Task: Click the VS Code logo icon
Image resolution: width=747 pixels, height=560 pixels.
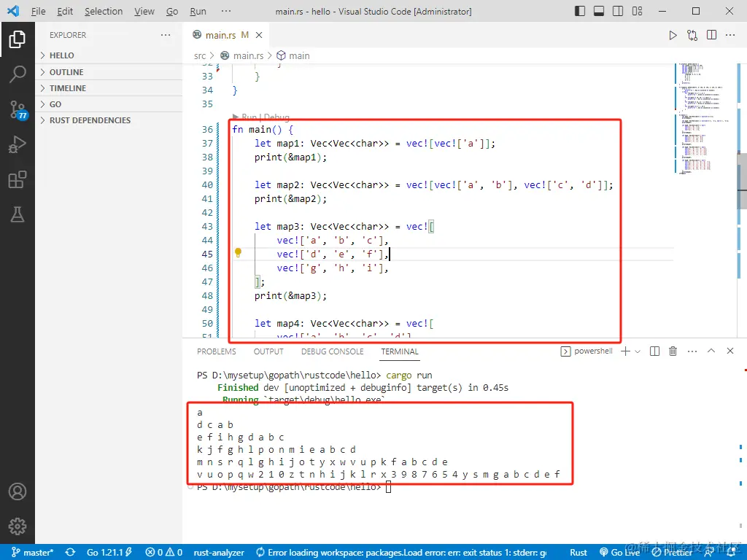Action: (x=13, y=11)
